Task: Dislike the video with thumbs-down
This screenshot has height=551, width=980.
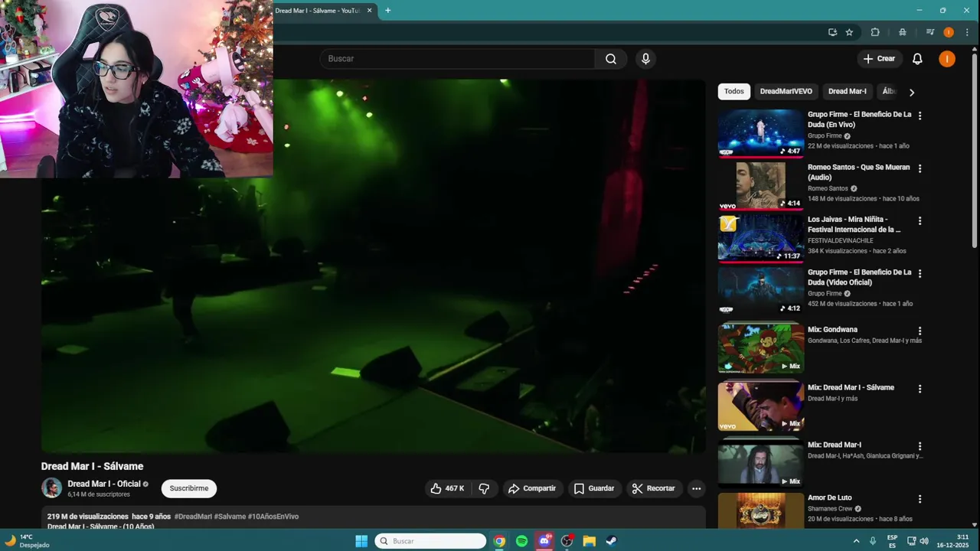Action: coord(484,488)
